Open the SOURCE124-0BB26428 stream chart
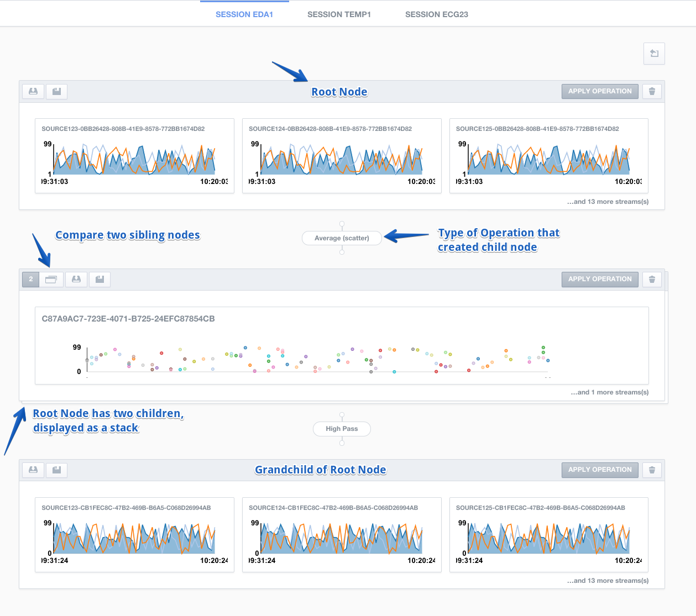The width and height of the screenshot is (696, 616). tap(342, 156)
